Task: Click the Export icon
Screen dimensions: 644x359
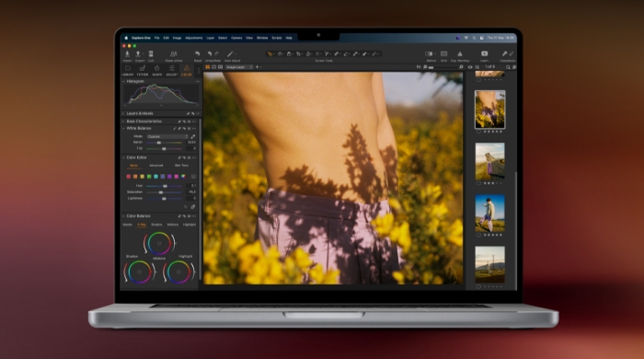Action: pos(138,53)
